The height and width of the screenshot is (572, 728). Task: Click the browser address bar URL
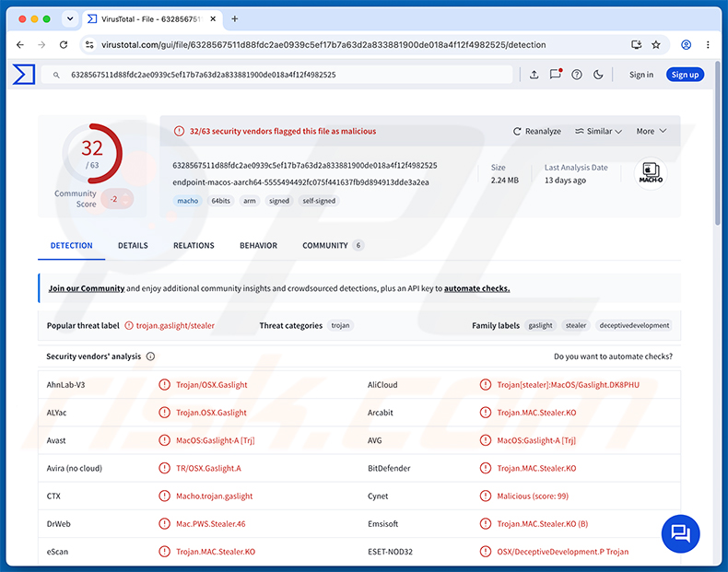323,44
